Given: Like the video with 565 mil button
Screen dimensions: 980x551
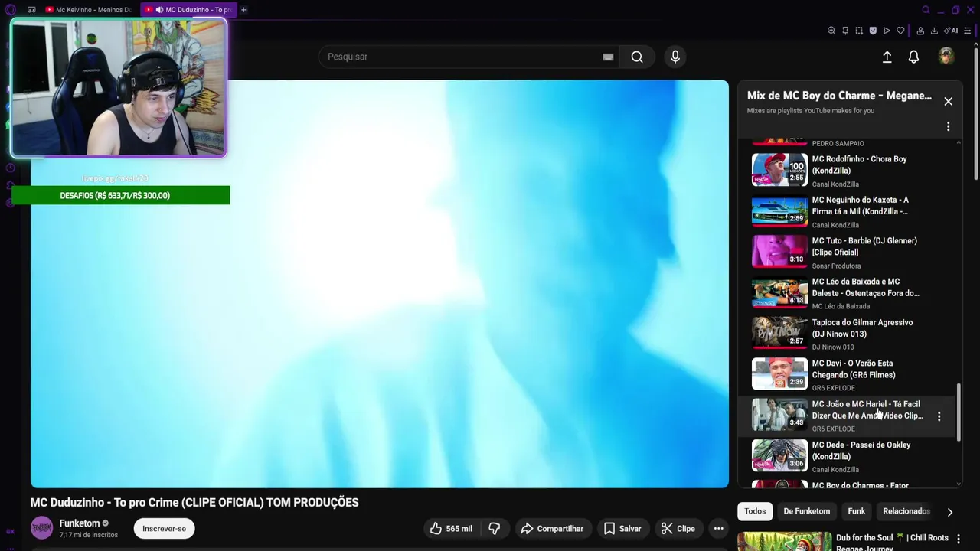Looking at the screenshot, I should [452, 528].
